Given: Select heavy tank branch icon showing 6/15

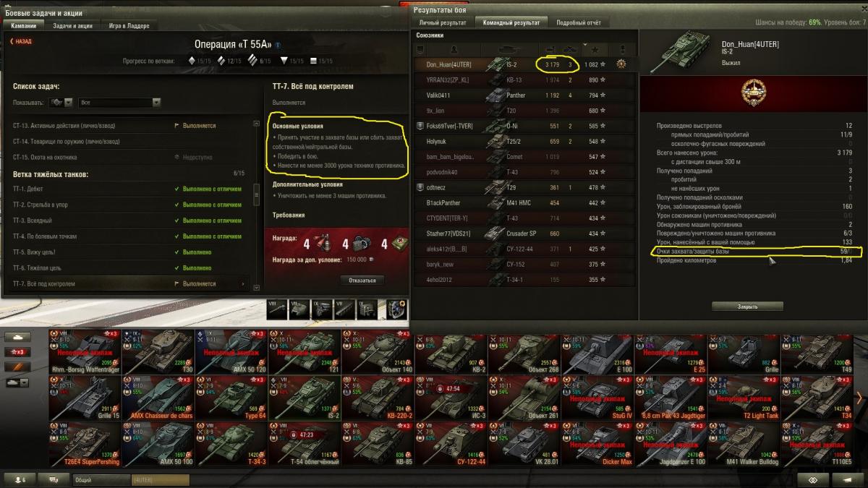Looking at the screenshot, I should (x=253, y=61).
